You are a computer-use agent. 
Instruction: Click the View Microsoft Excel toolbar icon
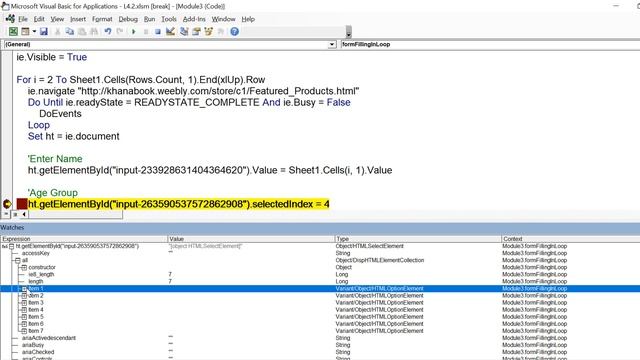coord(13,31)
